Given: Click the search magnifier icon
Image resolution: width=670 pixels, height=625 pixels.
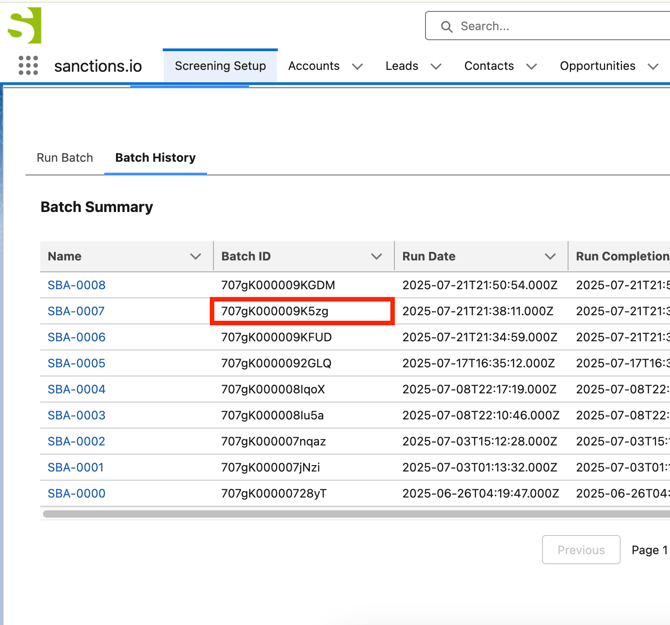Looking at the screenshot, I should (x=447, y=26).
